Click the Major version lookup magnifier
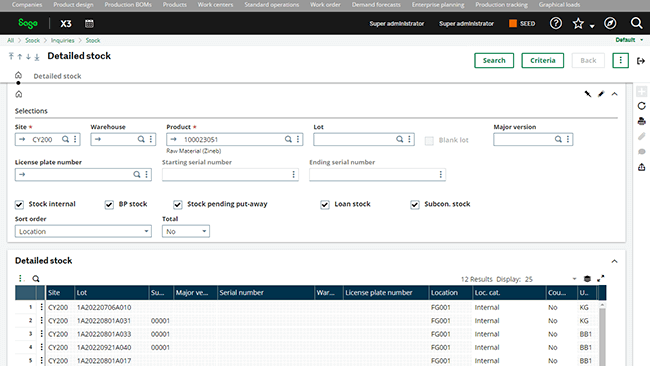This screenshot has height=366, width=650. click(x=558, y=139)
